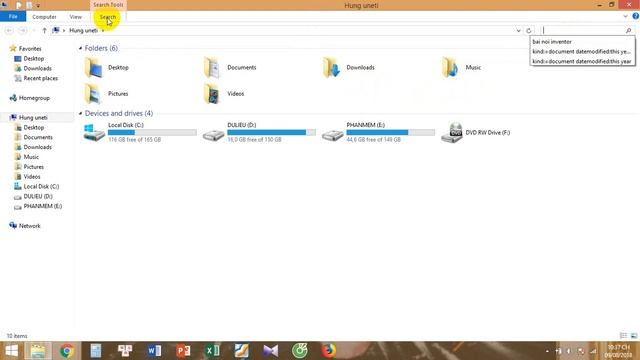The height and width of the screenshot is (360, 640).
Task: Open Downloads under Favorites
Action: tap(37, 68)
